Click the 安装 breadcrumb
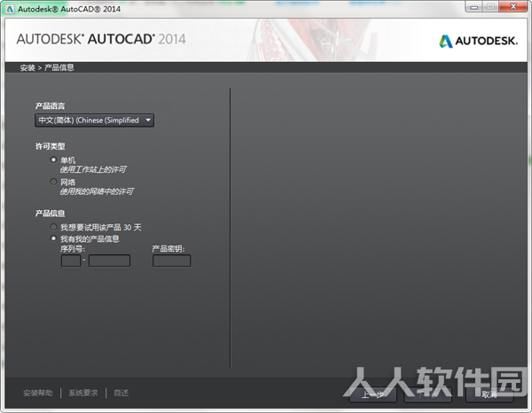The image size is (532, 413). (x=27, y=68)
